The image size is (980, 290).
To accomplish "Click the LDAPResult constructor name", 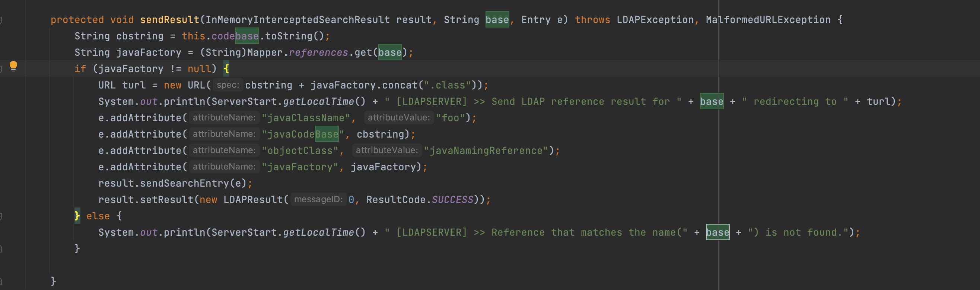I will pos(253,200).
